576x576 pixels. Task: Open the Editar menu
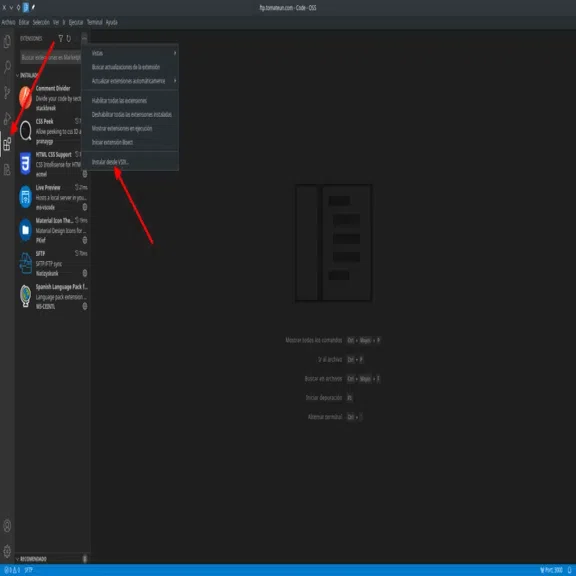(x=24, y=22)
